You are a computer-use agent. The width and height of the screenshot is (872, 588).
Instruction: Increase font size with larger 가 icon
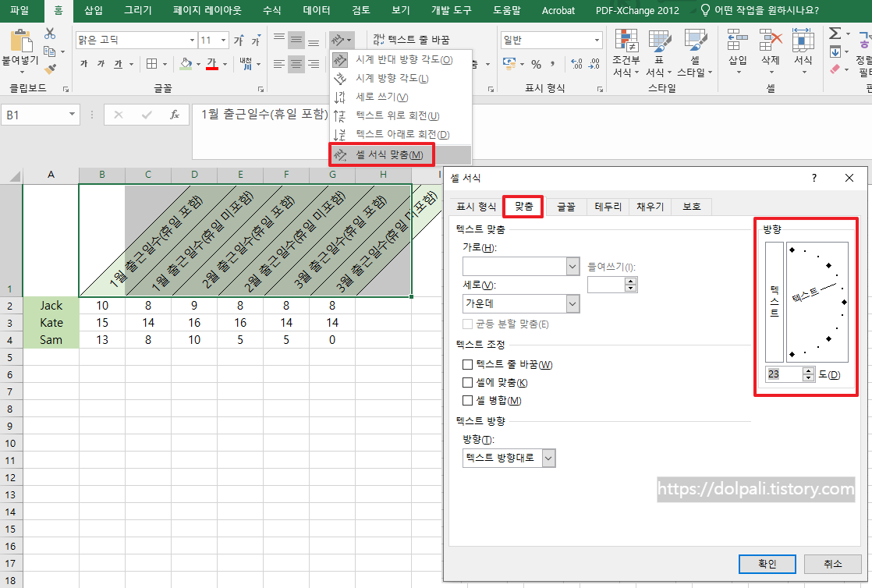239,40
